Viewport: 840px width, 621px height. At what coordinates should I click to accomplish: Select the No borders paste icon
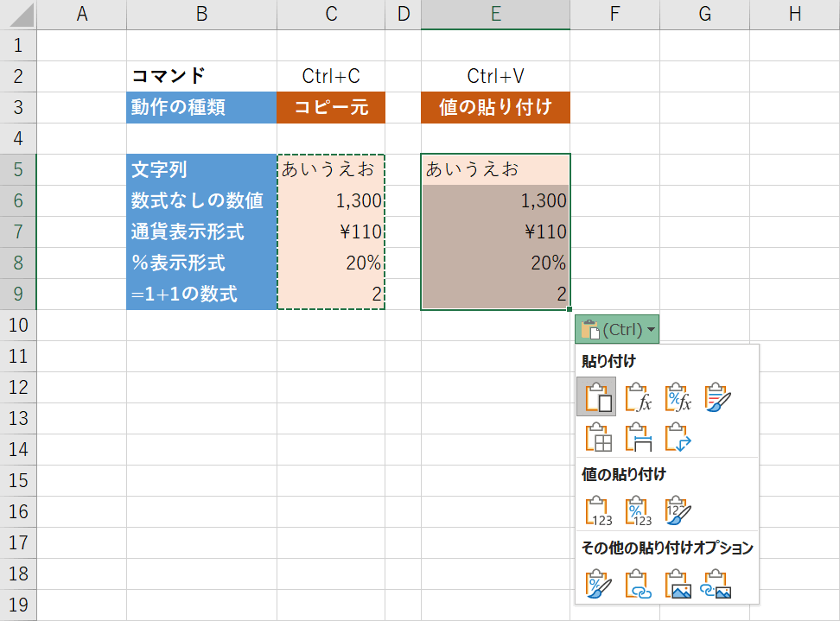(596, 438)
